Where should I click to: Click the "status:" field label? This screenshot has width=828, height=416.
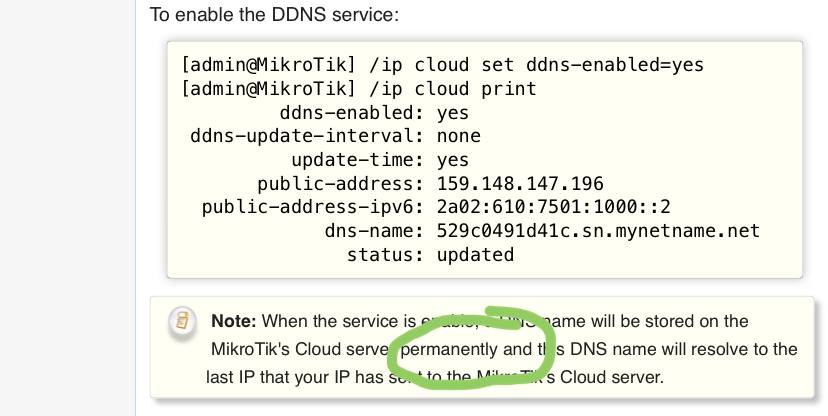point(385,255)
